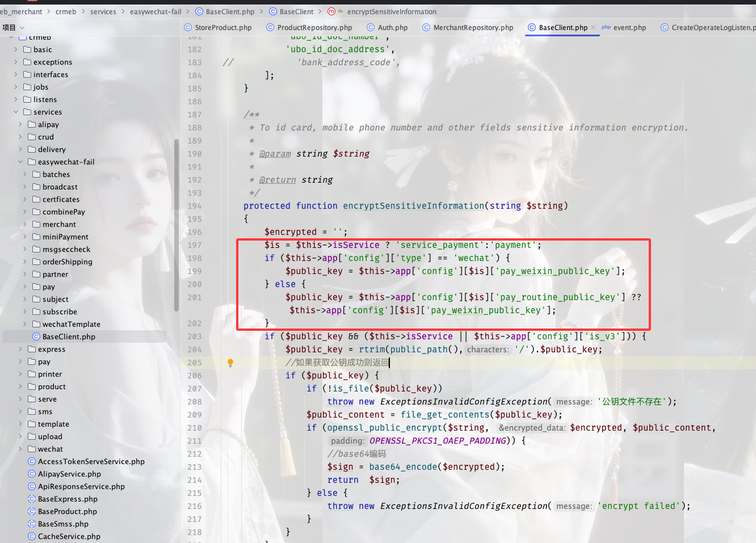Image resolution: width=756 pixels, height=543 pixels.
Task: Click the lightbulb intention icon on line 205
Action: [x=230, y=363]
